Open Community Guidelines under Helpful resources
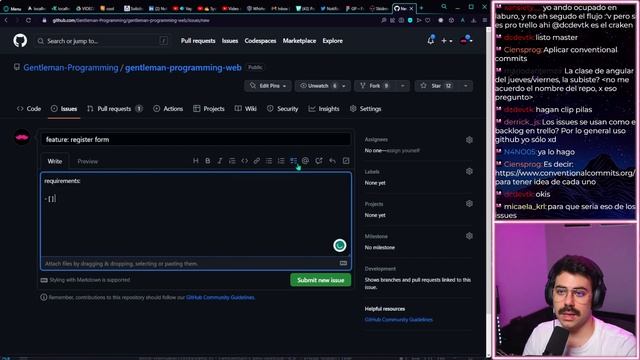 [399, 320]
